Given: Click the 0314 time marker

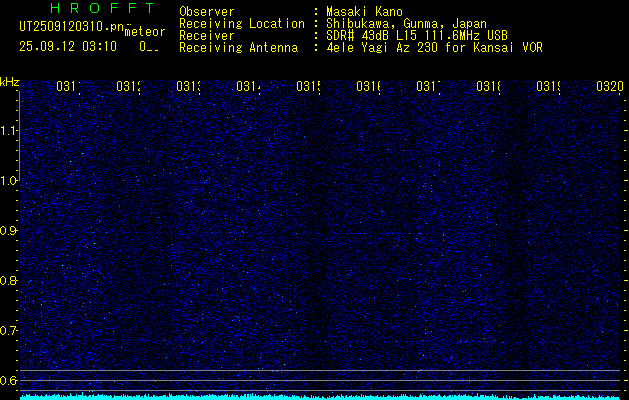Looking at the screenshot, I should (248, 86).
